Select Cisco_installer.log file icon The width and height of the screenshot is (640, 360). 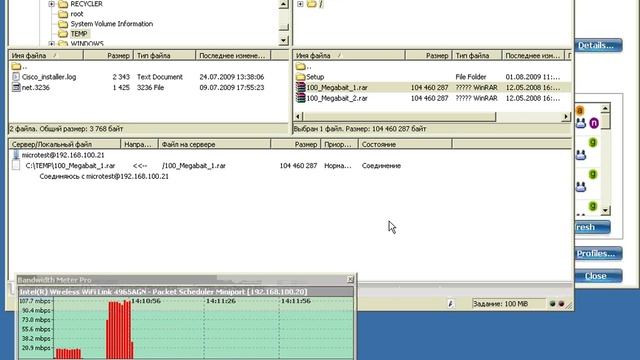click(x=16, y=77)
